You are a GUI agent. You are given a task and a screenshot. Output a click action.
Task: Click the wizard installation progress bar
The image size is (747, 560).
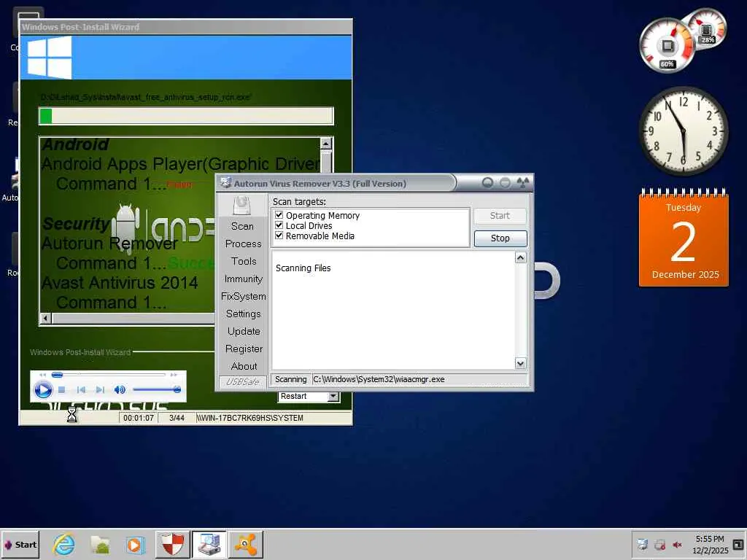click(x=186, y=116)
